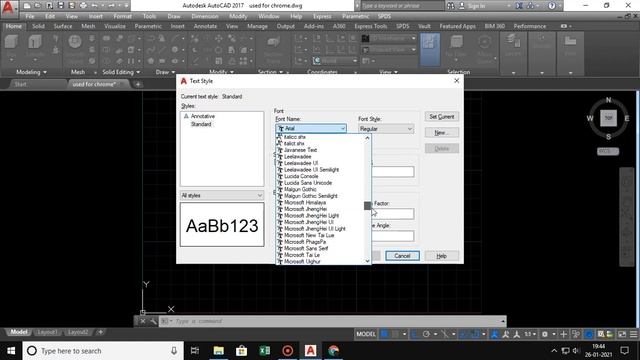
Task: Click the font list scrollbar thumb
Action: 367,206
